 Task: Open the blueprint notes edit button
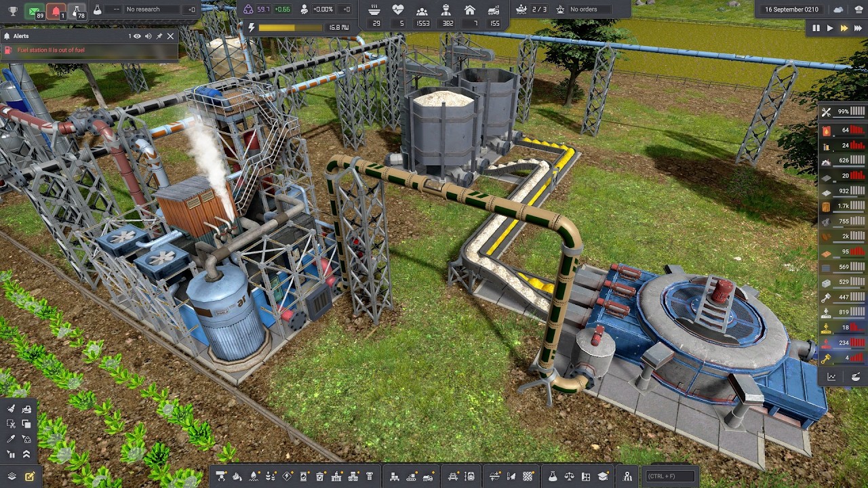(29, 476)
